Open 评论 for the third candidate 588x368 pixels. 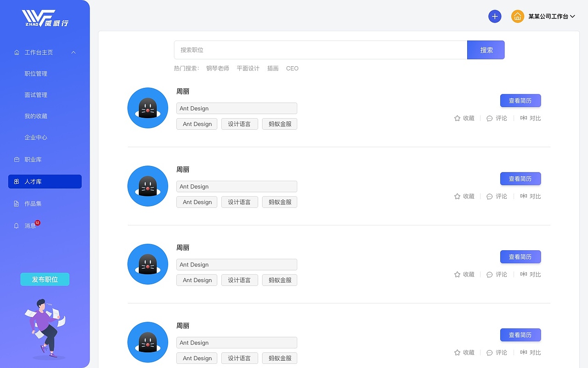coord(497,275)
